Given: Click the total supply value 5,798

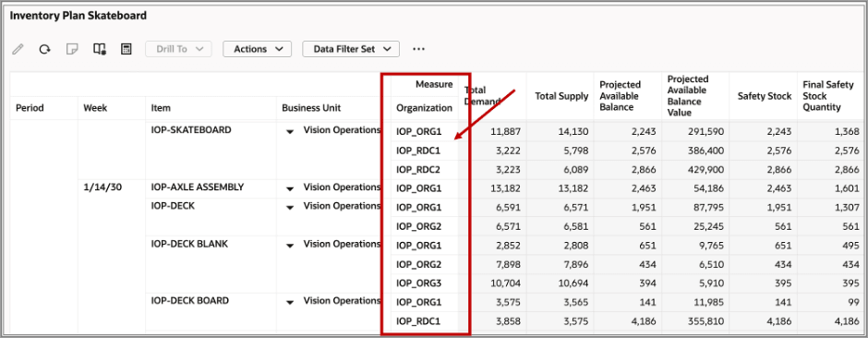Looking at the screenshot, I should (576, 151).
